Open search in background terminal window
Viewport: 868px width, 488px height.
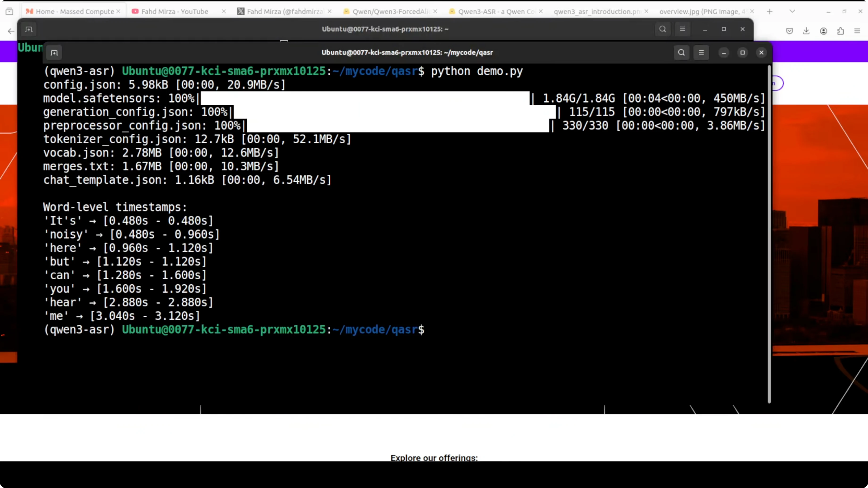663,29
